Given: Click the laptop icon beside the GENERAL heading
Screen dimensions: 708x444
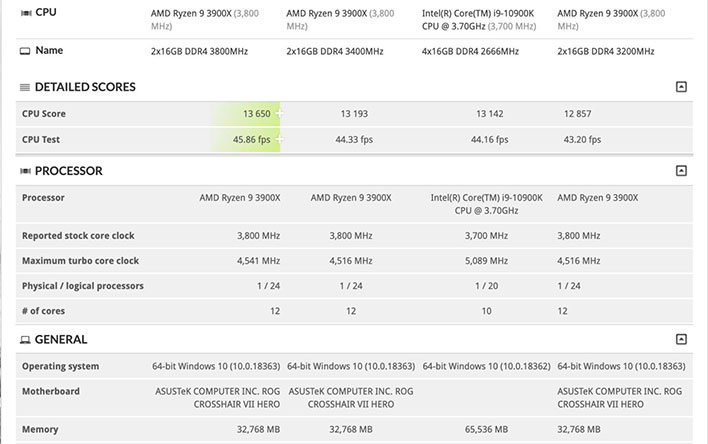Looking at the screenshot, I should click(25, 340).
